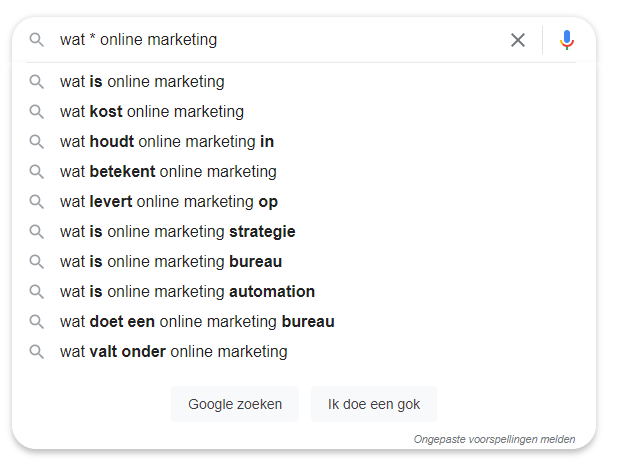The height and width of the screenshot is (475, 633).
Task: Choose 'wat houdt online marketing in' suggestion
Action: (167, 142)
